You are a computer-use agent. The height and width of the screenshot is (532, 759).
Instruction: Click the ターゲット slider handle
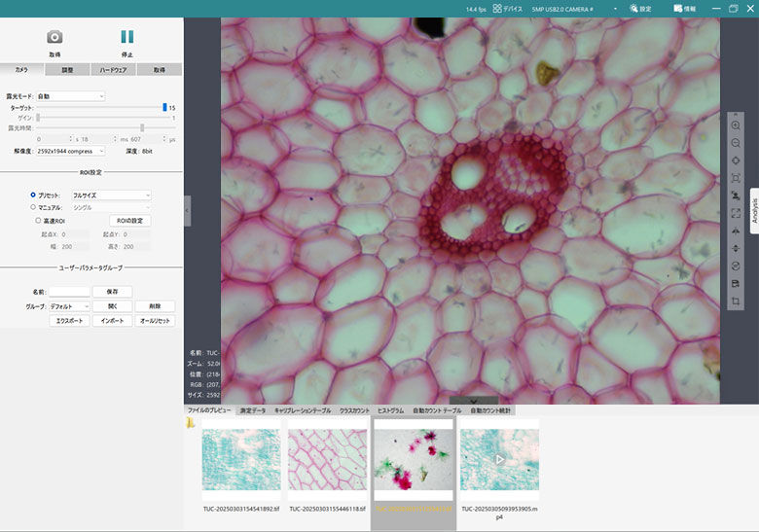tap(164, 107)
